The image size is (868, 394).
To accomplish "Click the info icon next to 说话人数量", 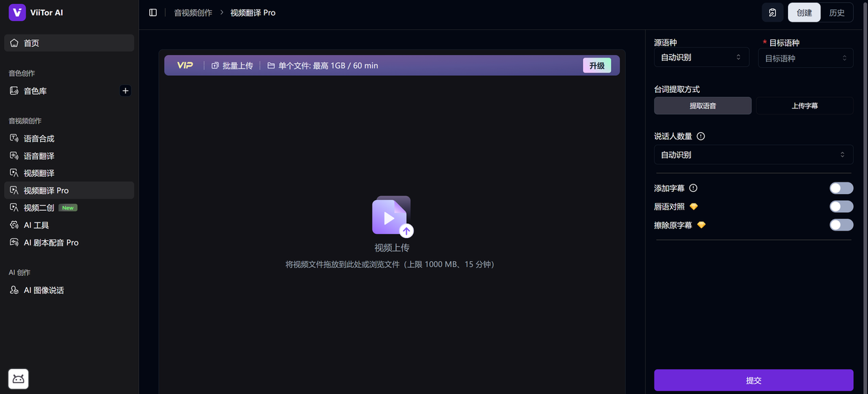I will pos(701,136).
